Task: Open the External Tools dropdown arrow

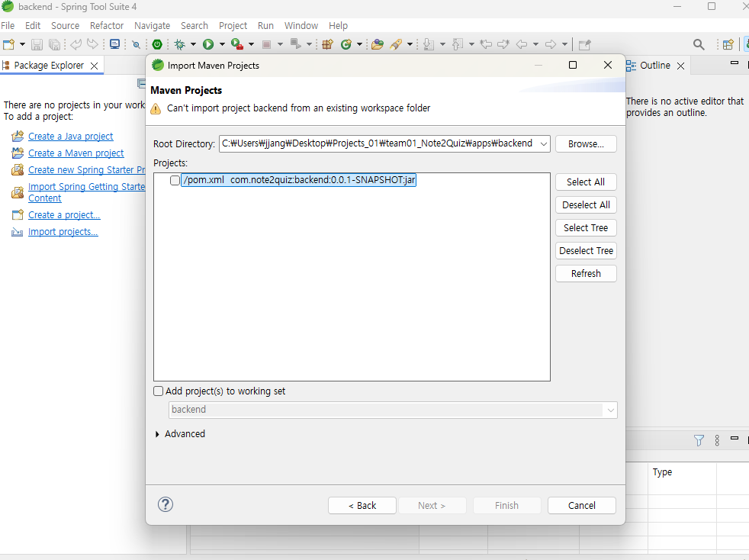Action: point(251,44)
